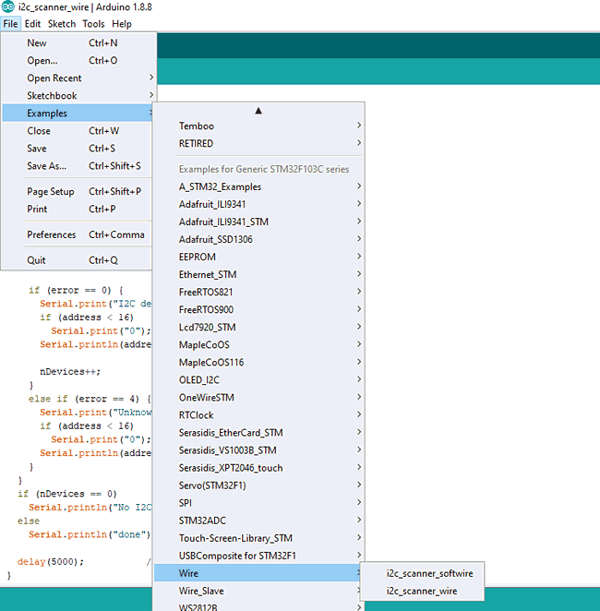Open the OneWireSTM examples

click(258, 397)
